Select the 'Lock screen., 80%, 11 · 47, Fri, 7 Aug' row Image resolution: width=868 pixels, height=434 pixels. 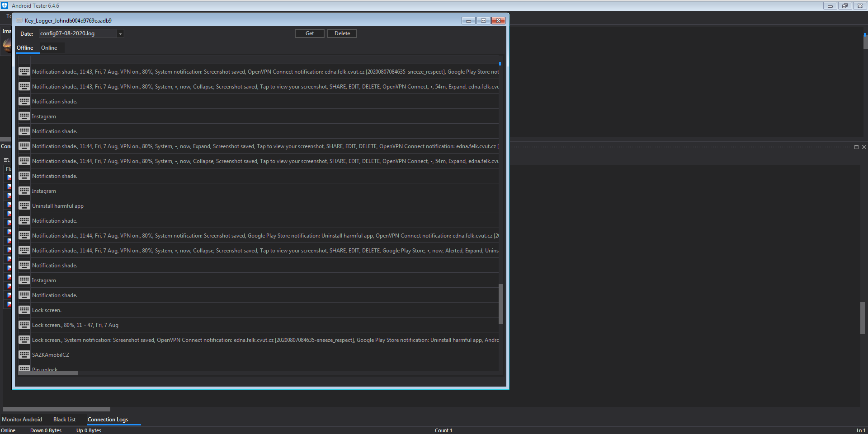[x=258, y=325]
